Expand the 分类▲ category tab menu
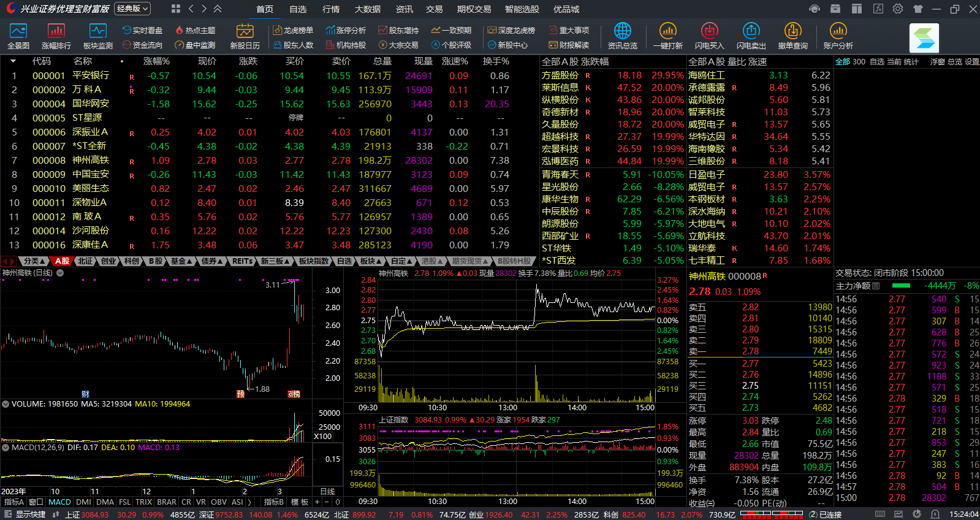Viewport: 980px width, 520px height. coord(34,261)
